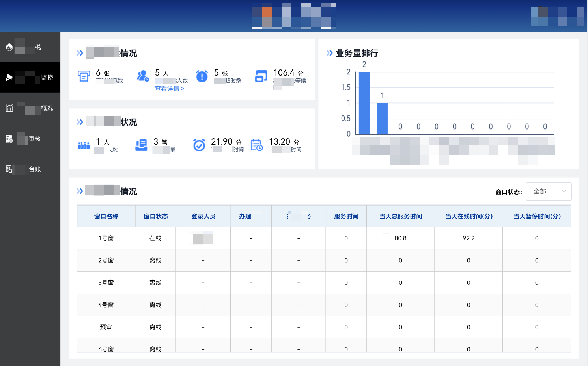Select the 4号窗 row name cell

click(106, 305)
